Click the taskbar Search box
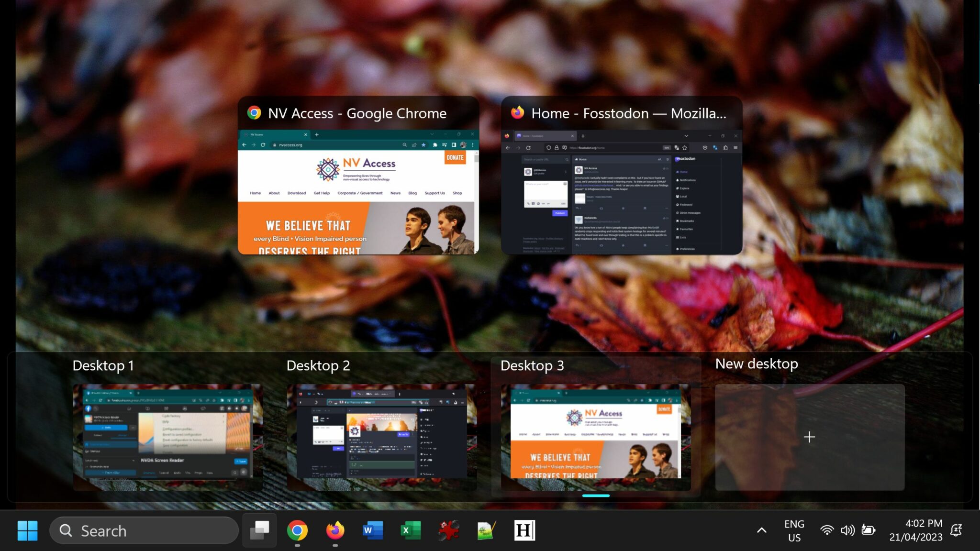 [145, 530]
